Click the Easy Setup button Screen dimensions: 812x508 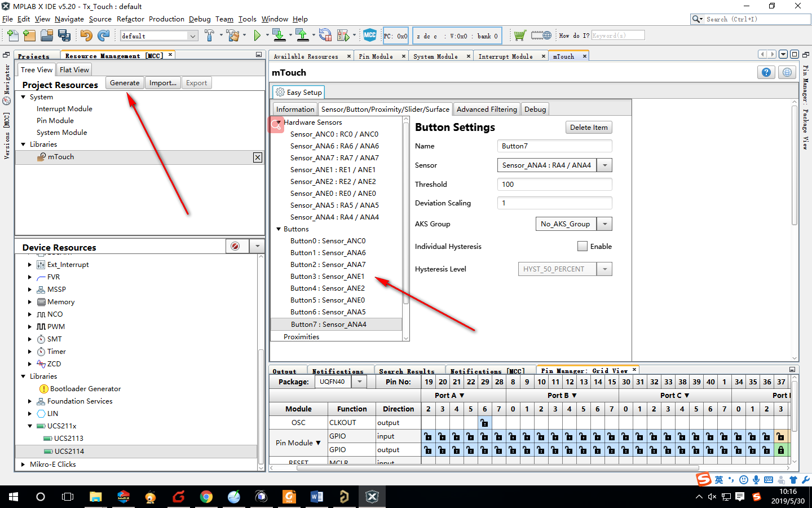tap(299, 93)
